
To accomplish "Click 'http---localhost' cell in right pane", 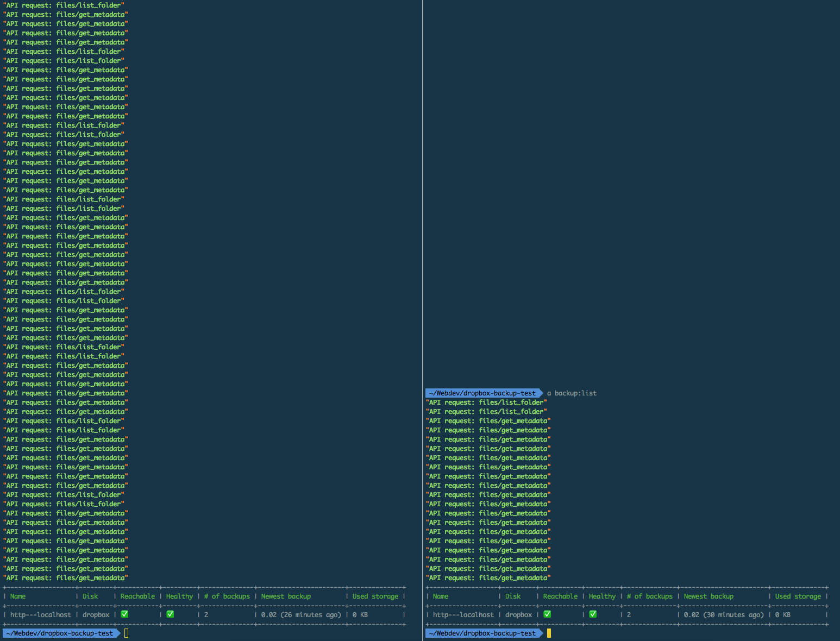I will click(x=463, y=615).
